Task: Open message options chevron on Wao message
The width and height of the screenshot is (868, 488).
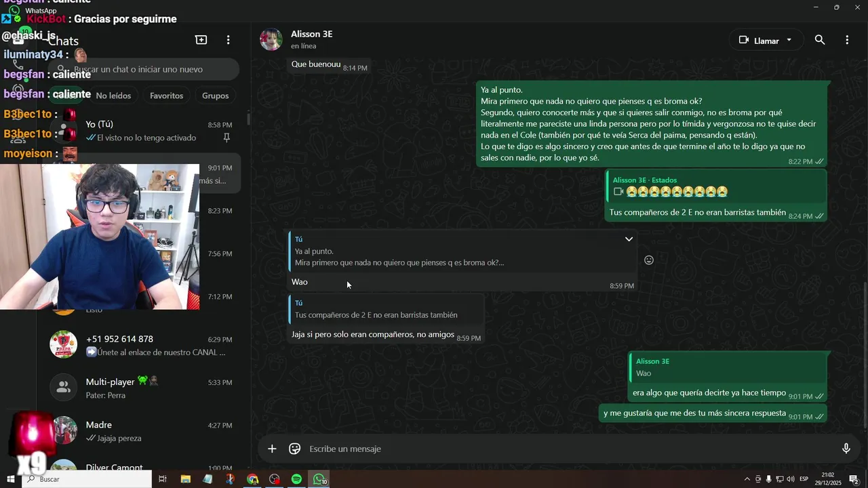Action: [629, 239]
